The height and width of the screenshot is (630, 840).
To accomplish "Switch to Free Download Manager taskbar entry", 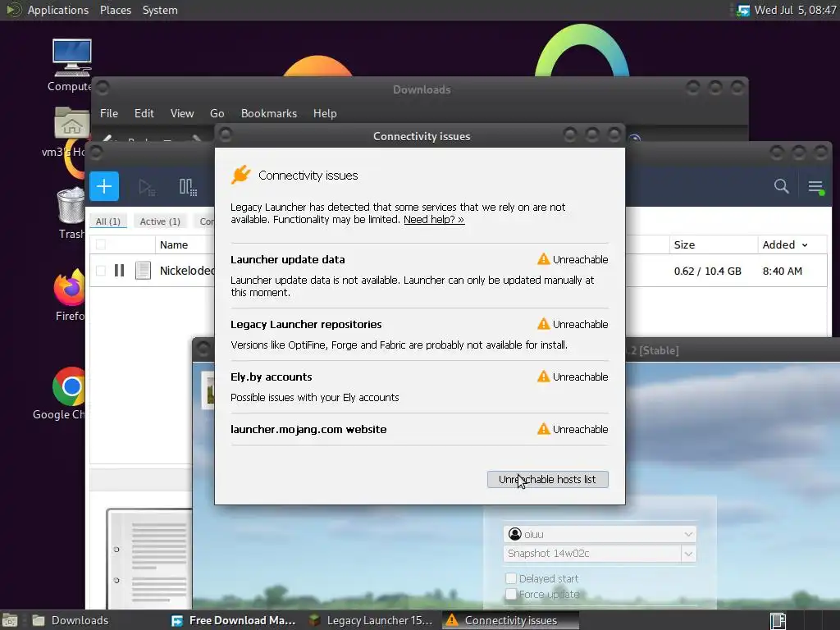I will [234, 620].
